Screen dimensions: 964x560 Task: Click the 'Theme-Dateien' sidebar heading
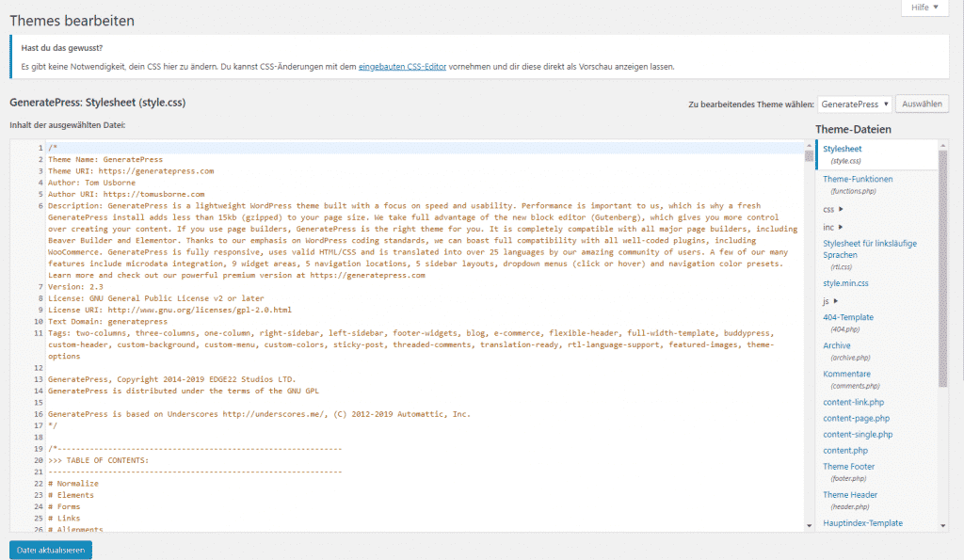click(853, 129)
